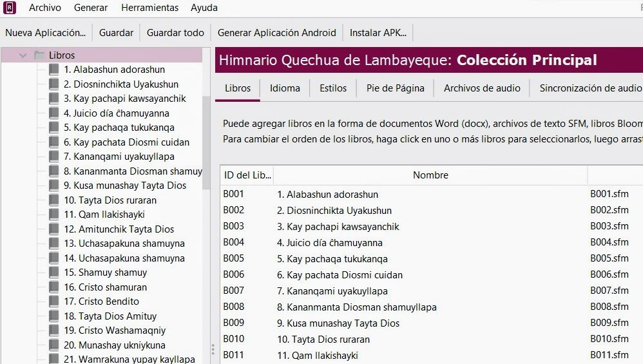Click the B004 ID cell
The width and height of the screenshot is (643, 364).
click(233, 242)
